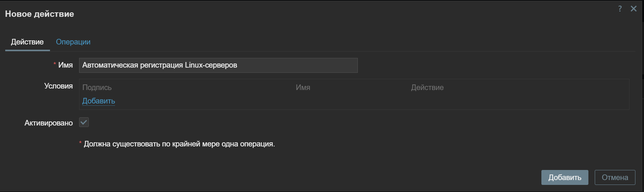Click into the Имя text field
The width and height of the screenshot is (644, 192).
tap(218, 65)
